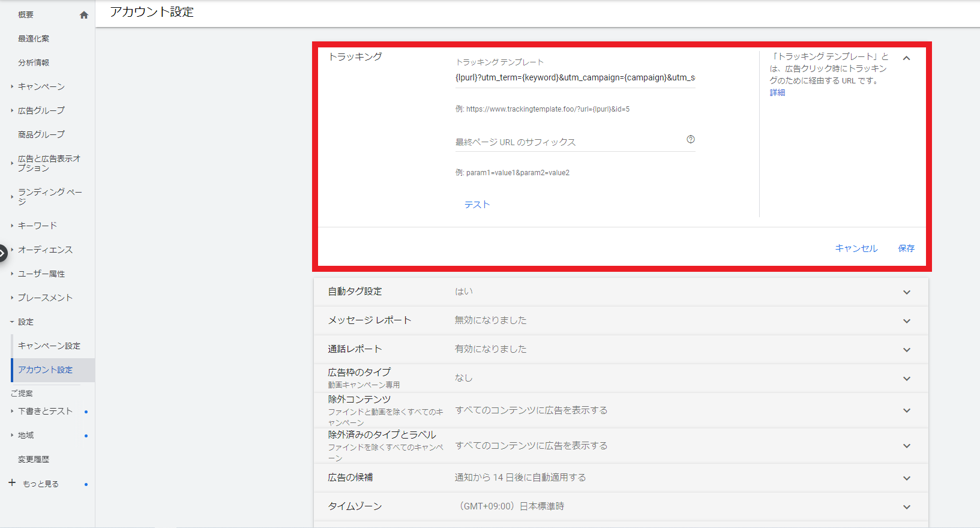Collapse the トラッキング section with the up chevron
This screenshot has width=980, height=528.
point(906,58)
